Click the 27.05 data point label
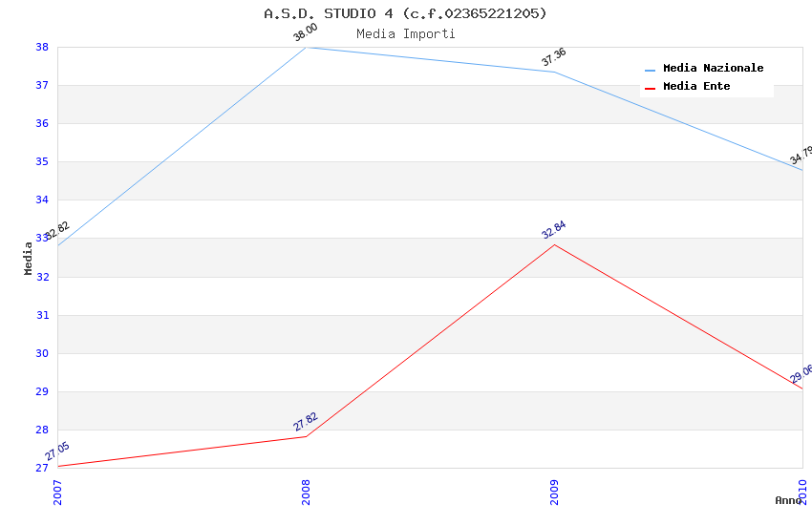Image resolution: width=812 pixels, height=525 pixels. click(x=57, y=451)
